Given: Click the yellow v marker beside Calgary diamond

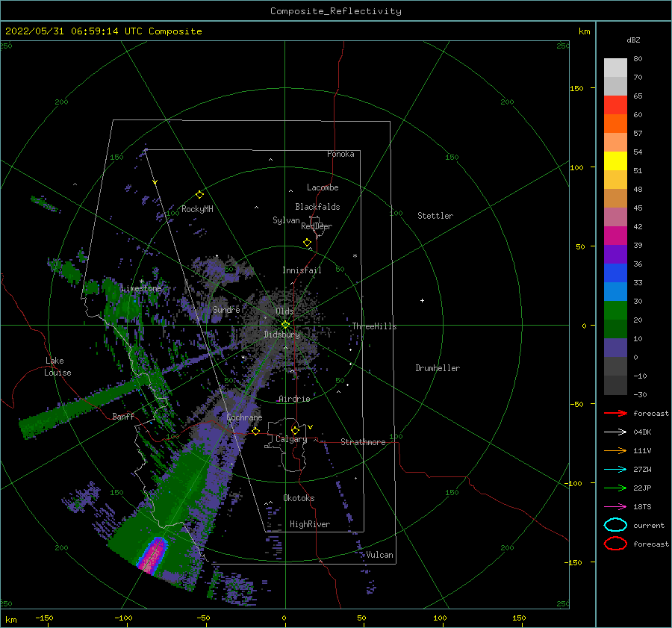Looking at the screenshot, I should click(x=311, y=427).
